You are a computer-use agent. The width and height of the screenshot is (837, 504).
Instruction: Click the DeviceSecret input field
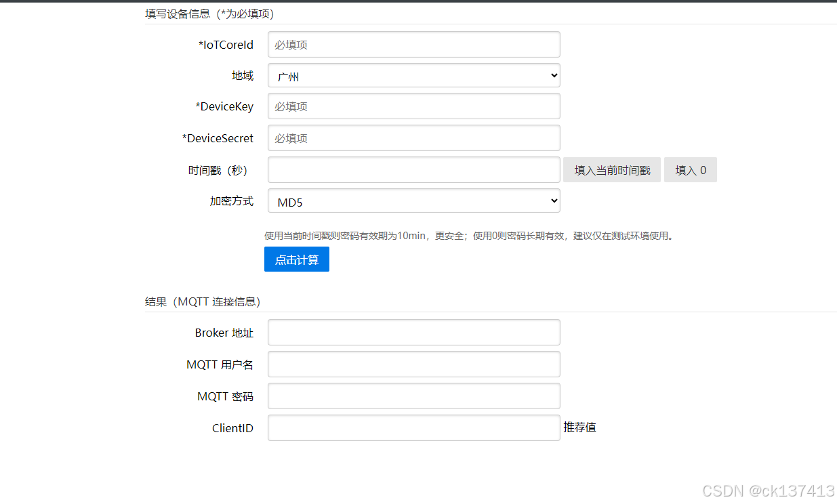tap(413, 138)
